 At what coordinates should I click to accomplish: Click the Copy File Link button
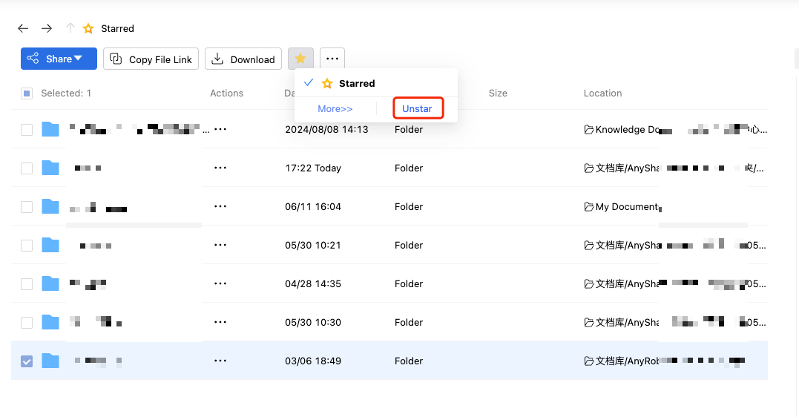click(x=150, y=59)
